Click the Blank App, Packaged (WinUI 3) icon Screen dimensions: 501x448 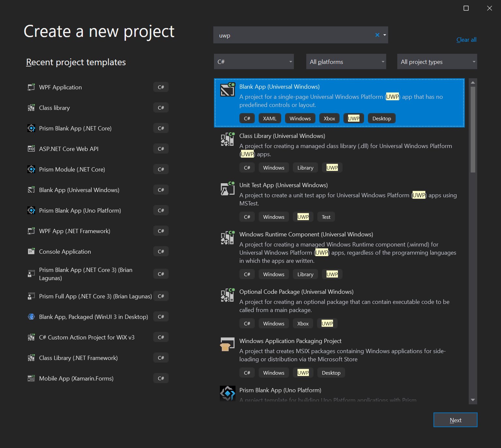[31, 317]
